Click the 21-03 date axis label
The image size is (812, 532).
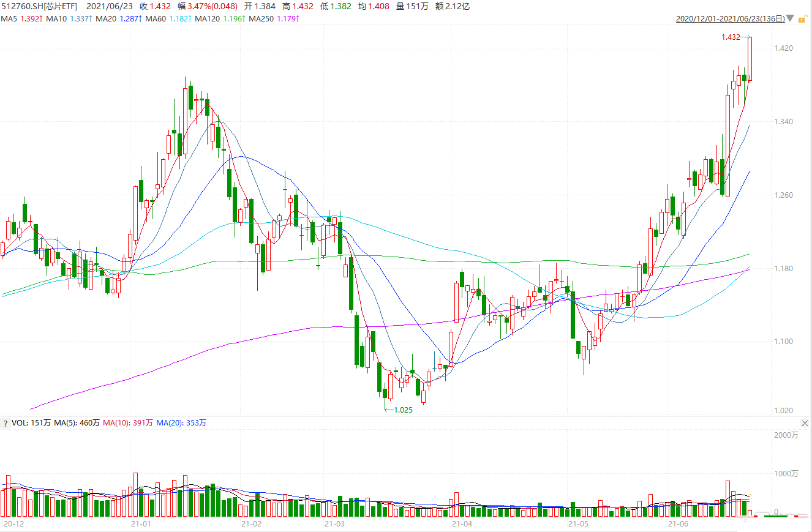(x=335, y=524)
